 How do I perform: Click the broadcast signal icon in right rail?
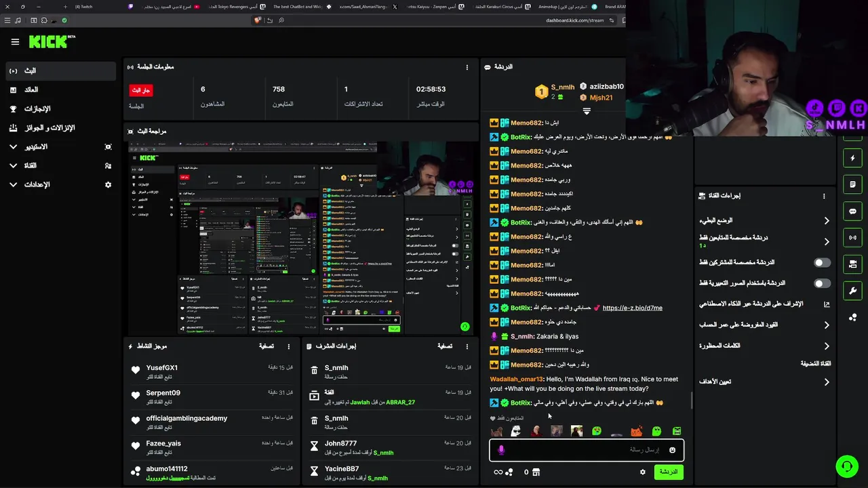[x=853, y=238]
